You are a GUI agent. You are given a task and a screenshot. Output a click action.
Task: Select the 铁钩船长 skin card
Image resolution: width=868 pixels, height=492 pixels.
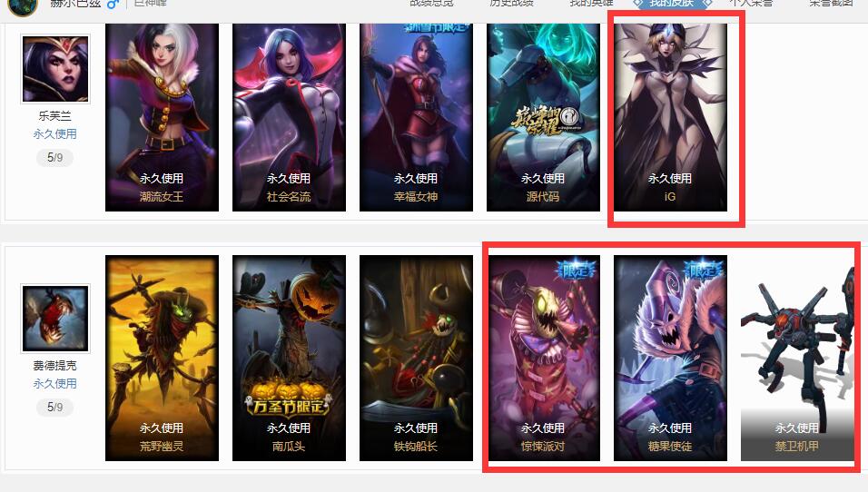coord(416,358)
